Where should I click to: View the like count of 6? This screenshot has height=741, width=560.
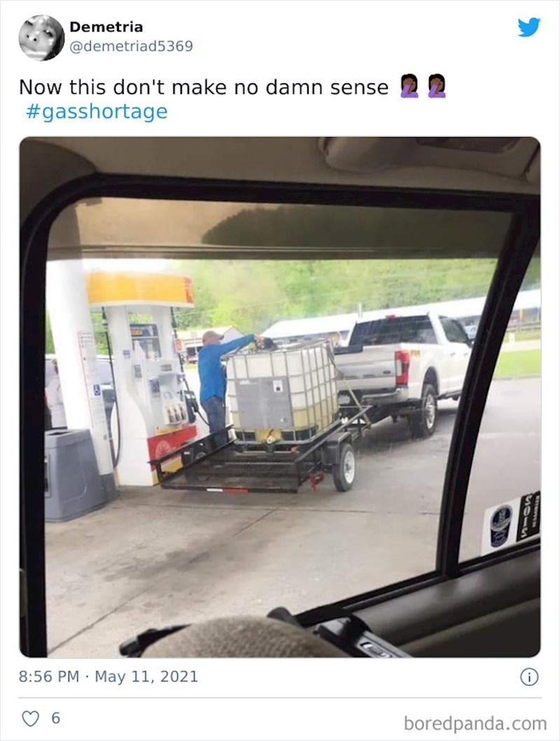(56, 719)
